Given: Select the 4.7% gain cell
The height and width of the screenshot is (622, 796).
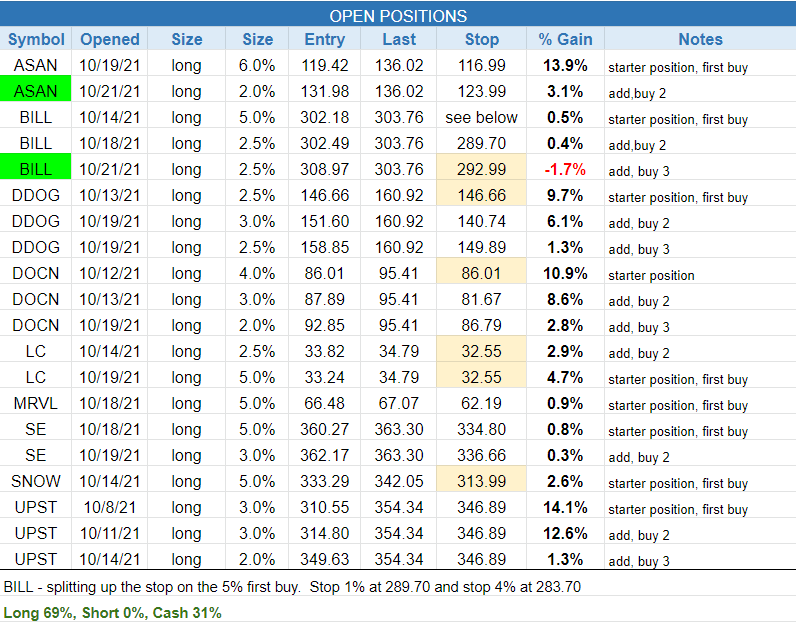Looking at the screenshot, I should pos(565,377).
